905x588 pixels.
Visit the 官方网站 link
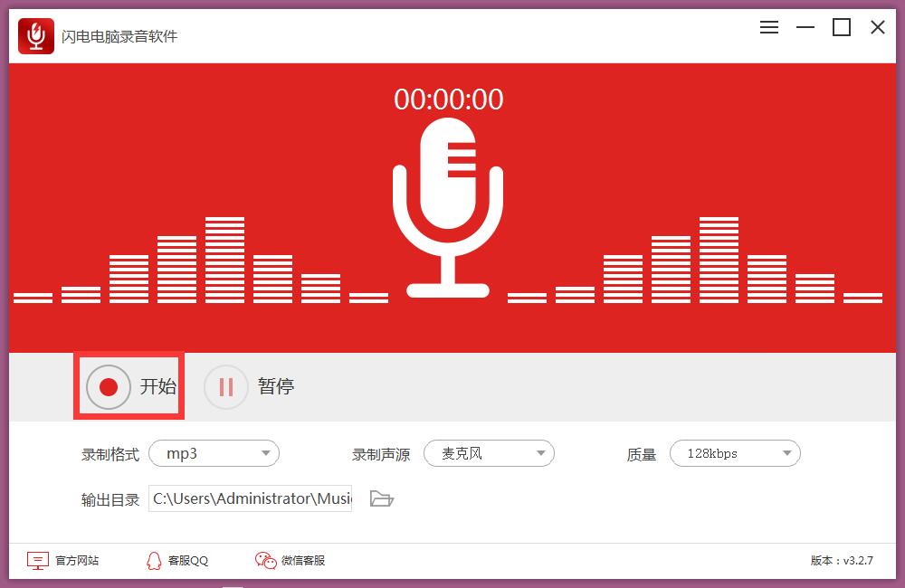[x=78, y=561]
